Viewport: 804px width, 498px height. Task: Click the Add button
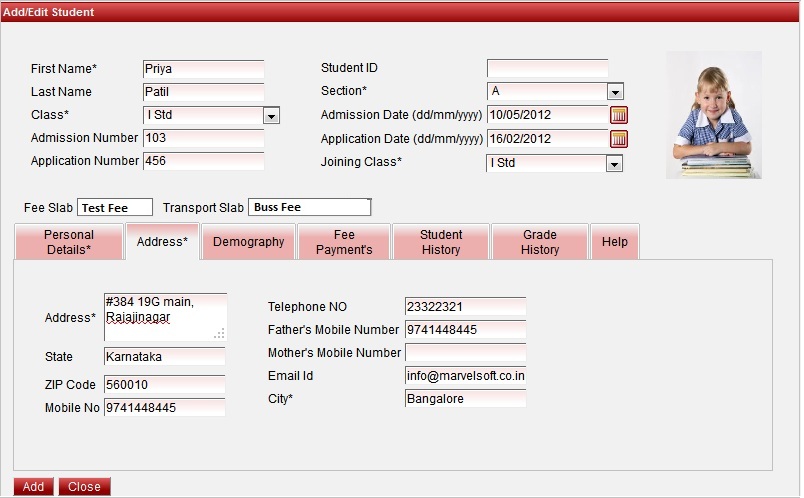pyautogui.click(x=33, y=487)
